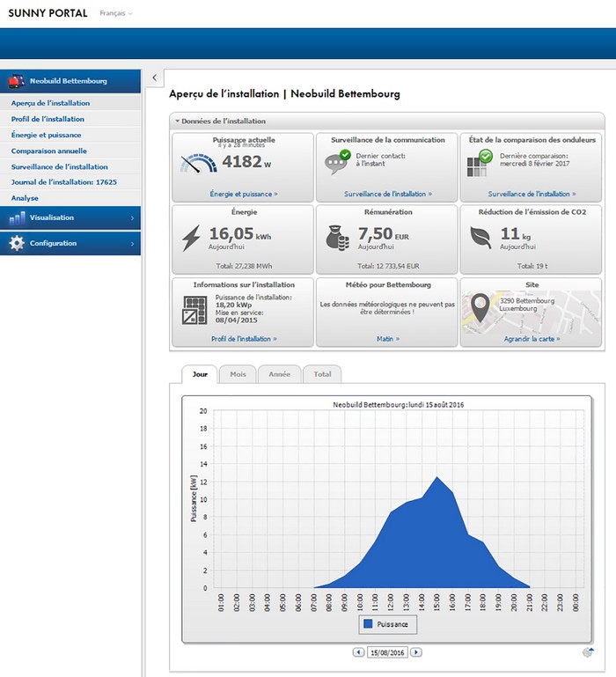Open the Français language dropdown
616x677 pixels.
click(115, 13)
